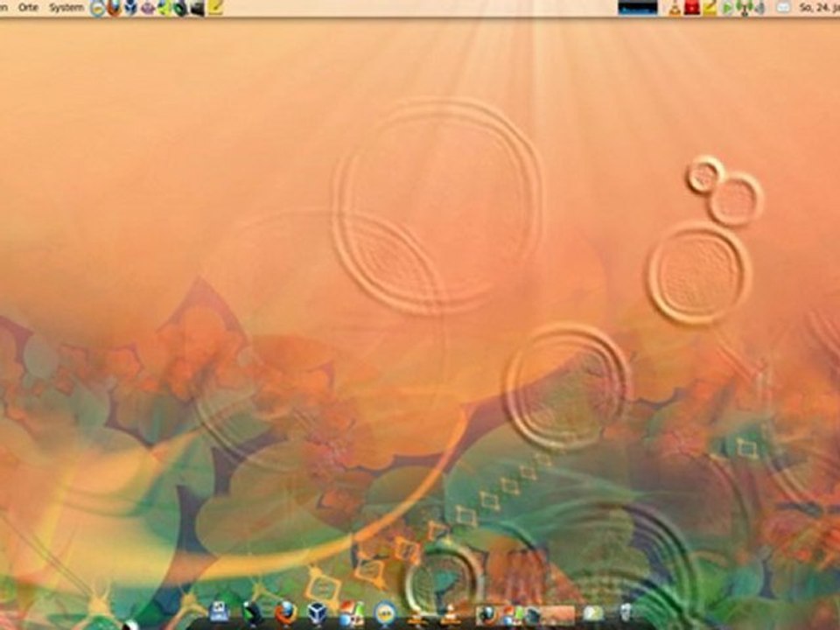
Task: Open the black terminal launcher in top panel
Action: pos(197,8)
